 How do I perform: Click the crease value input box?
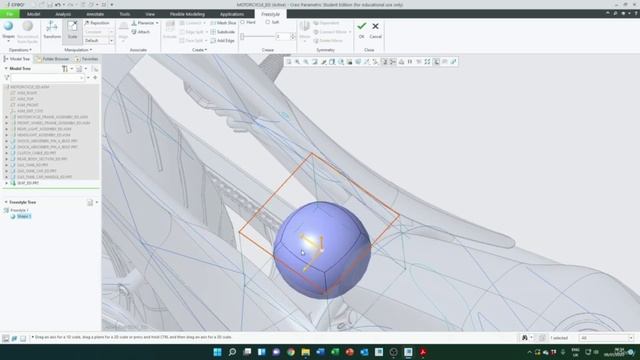click(282, 37)
